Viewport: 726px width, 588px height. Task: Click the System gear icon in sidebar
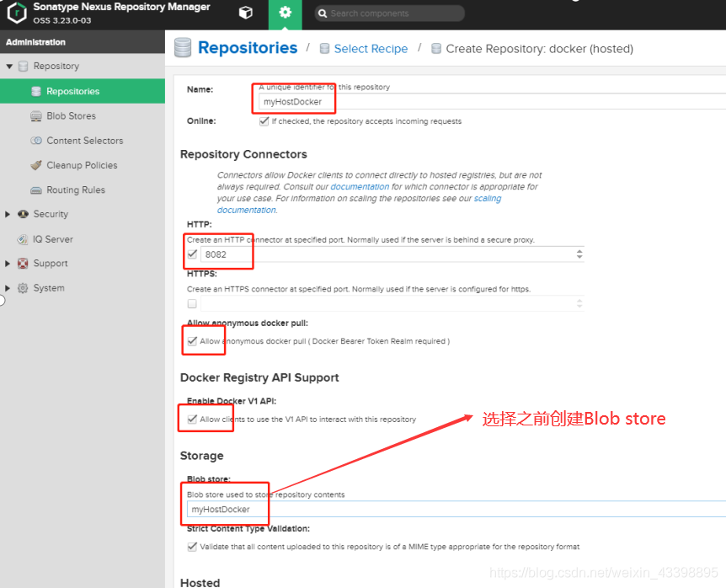(23, 288)
